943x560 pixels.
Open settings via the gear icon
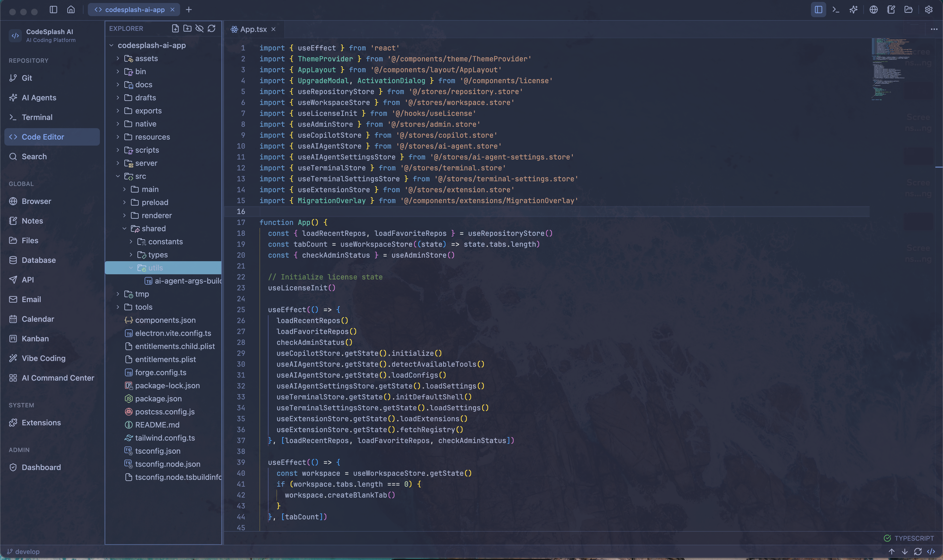(929, 10)
